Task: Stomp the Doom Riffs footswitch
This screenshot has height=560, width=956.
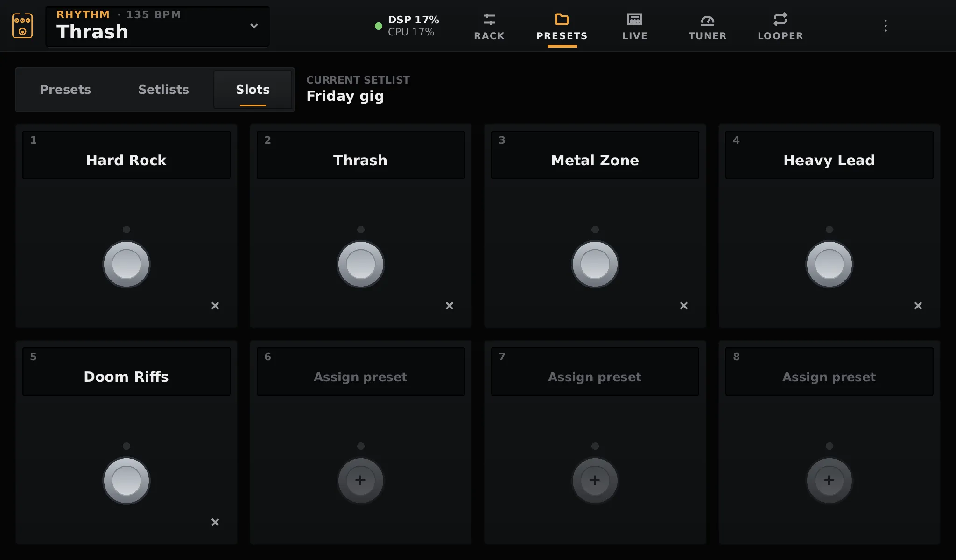Action: (127, 481)
